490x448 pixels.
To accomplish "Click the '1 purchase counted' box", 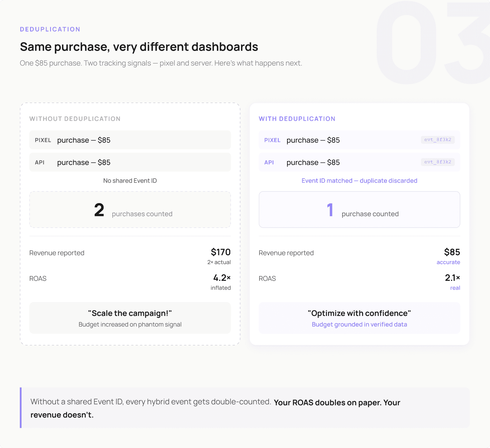I will click(359, 210).
